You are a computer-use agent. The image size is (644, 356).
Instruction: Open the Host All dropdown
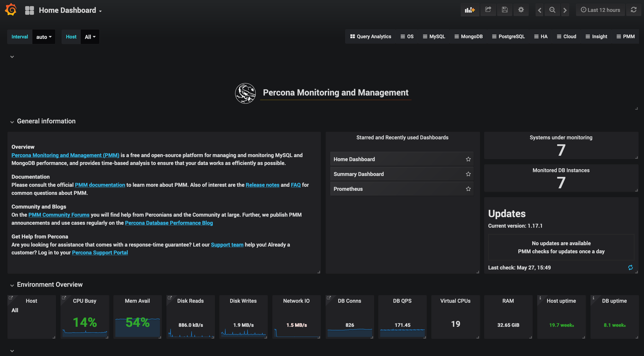pos(90,37)
